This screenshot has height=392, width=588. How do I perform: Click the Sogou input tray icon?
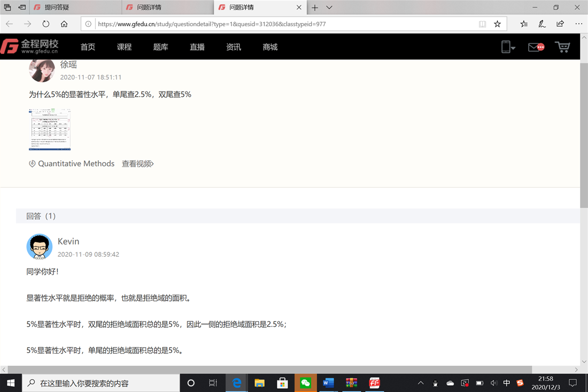(x=520, y=383)
